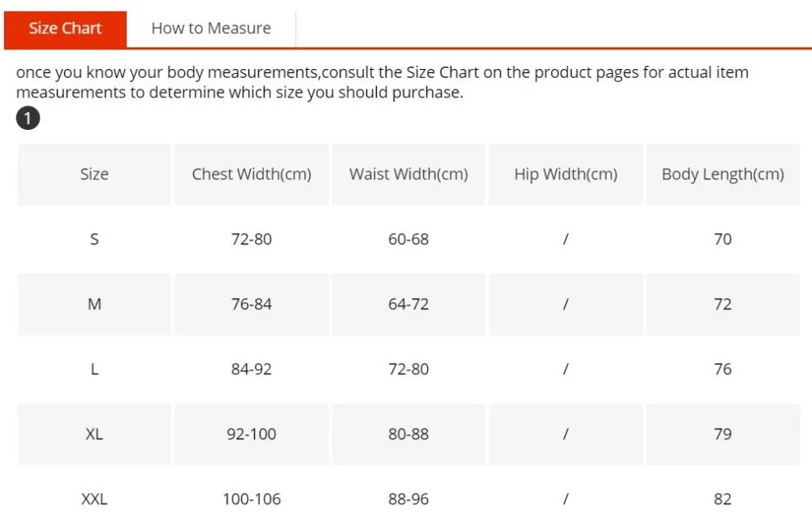
Task: Click the Waist Width(cm) header cell
Action: 408,175
